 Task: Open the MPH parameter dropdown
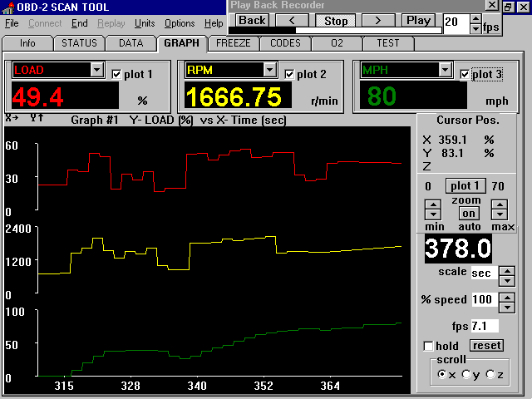[x=446, y=70]
